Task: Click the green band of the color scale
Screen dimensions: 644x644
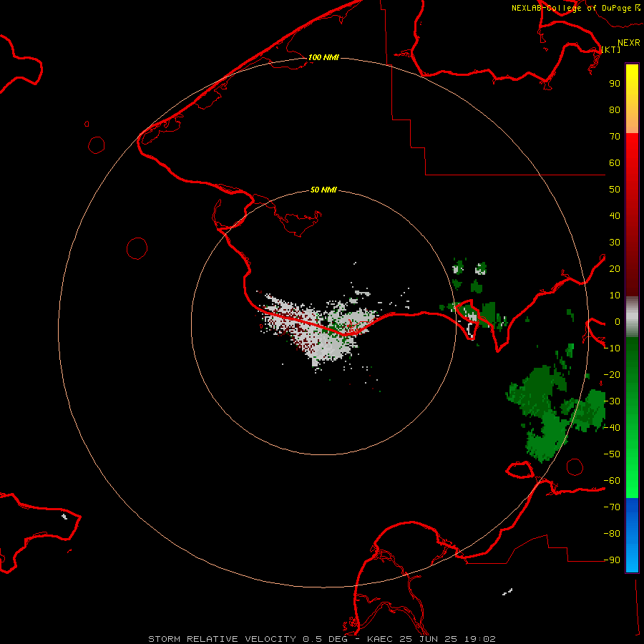Action: (632, 417)
